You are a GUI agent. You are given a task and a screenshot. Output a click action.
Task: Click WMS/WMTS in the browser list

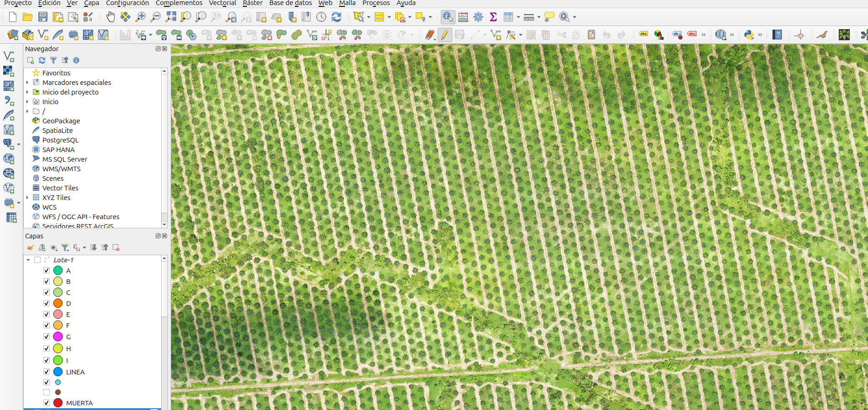pos(62,169)
